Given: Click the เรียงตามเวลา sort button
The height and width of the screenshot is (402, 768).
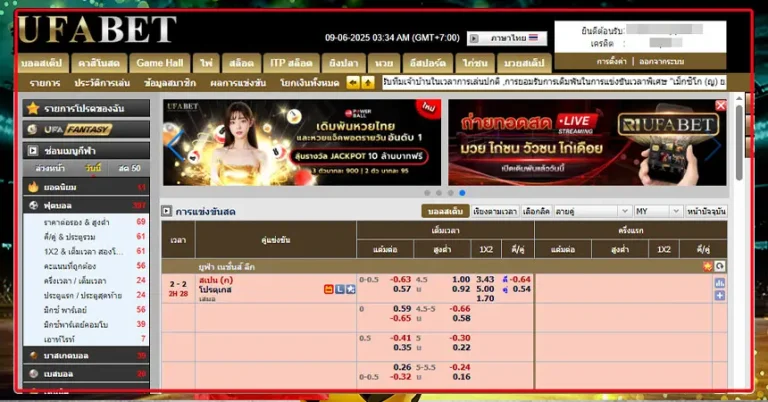Looking at the screenshot, I should 495,211.
